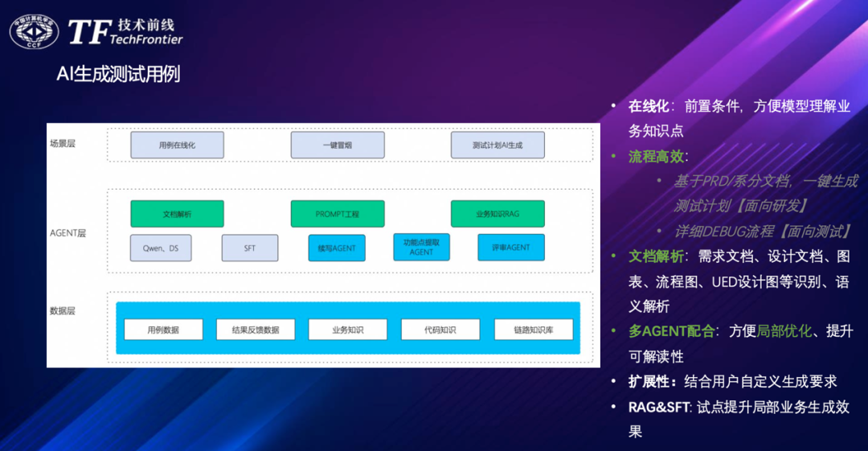868x451 pixels.
Task: Click the 一键冒烟 box
Action: pyautogui.click(x=337, y=145)
